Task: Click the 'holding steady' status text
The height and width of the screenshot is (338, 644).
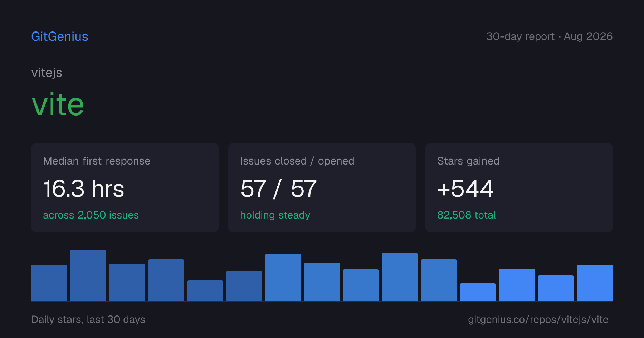Action: click(x=275, y=215)
